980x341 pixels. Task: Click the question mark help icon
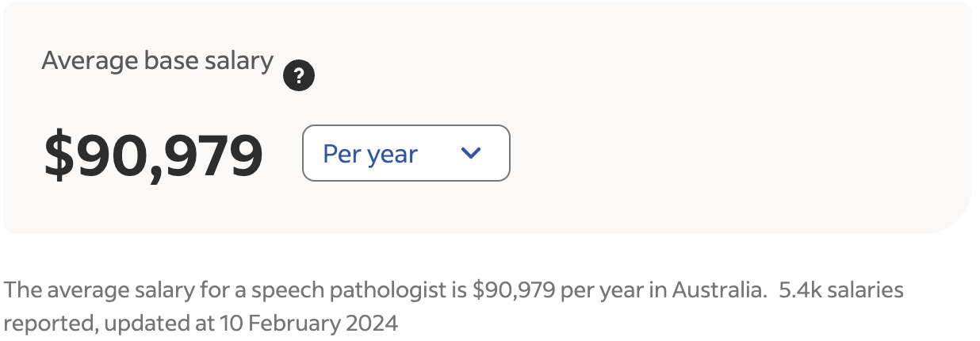pos(299,76)
